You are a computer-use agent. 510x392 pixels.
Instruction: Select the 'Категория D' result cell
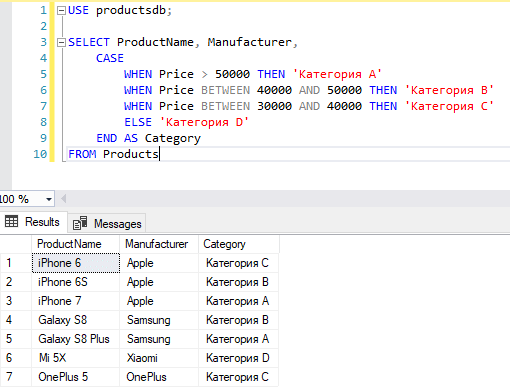pos(239,358)
